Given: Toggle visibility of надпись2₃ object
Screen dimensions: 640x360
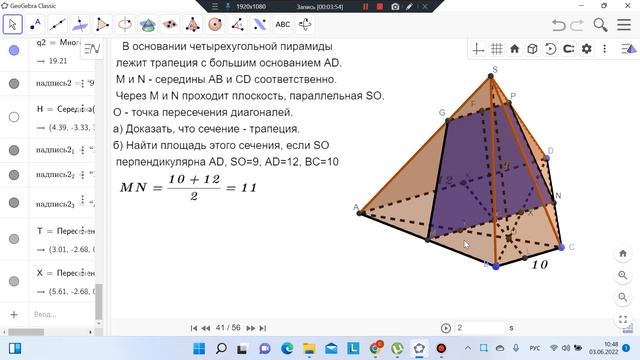Looking at the screenshot, I should (14, 202).
